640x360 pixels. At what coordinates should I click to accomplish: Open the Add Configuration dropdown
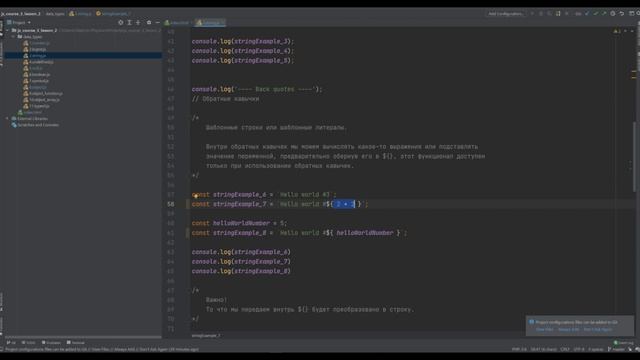point(505,13)
